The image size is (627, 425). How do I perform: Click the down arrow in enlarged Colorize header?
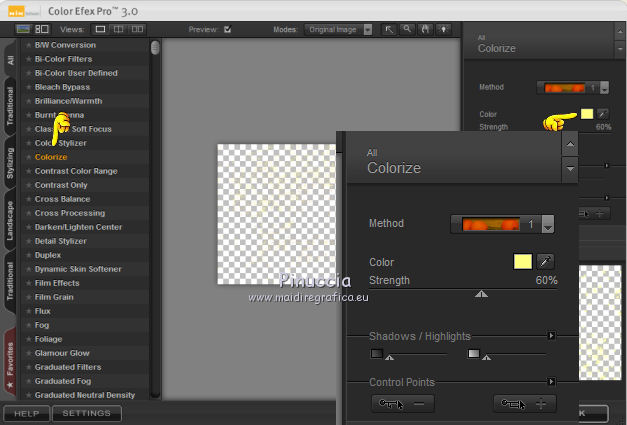(570, 169)
